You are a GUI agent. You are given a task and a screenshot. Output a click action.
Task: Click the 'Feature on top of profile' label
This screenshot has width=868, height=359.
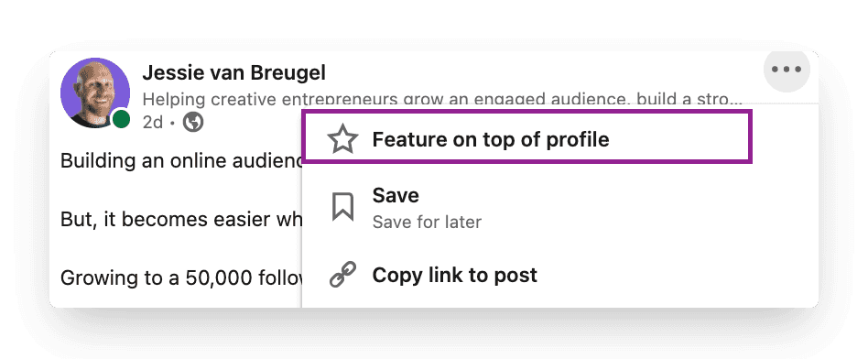click(491, 139)
